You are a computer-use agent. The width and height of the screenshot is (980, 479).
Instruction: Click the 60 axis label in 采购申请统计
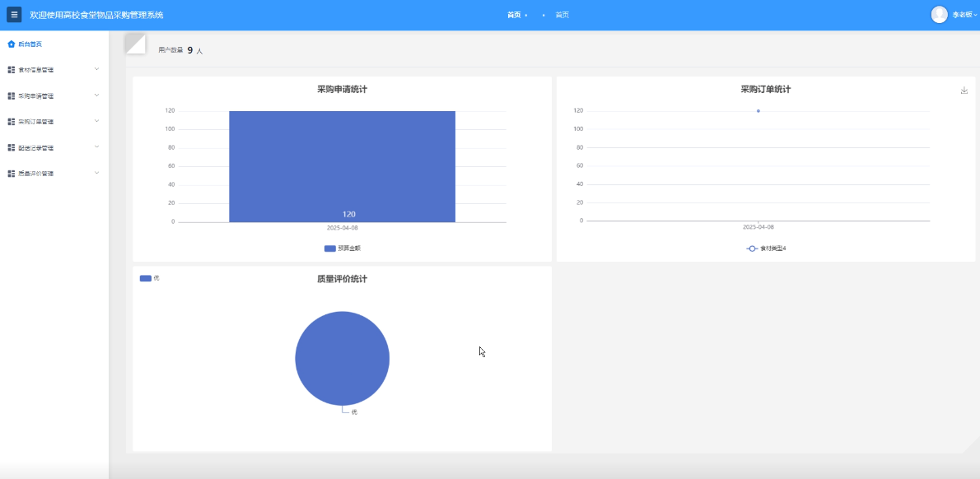(x=172, y=166)
